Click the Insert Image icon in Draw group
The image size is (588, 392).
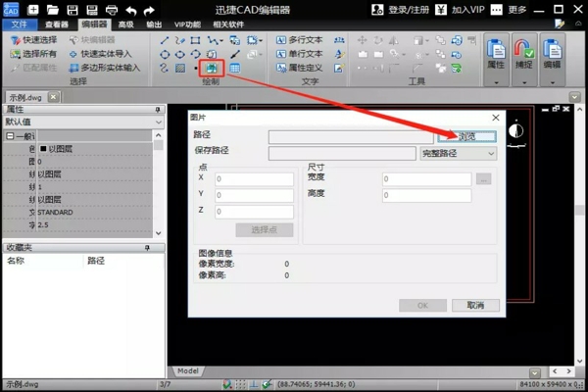[212, 68]
